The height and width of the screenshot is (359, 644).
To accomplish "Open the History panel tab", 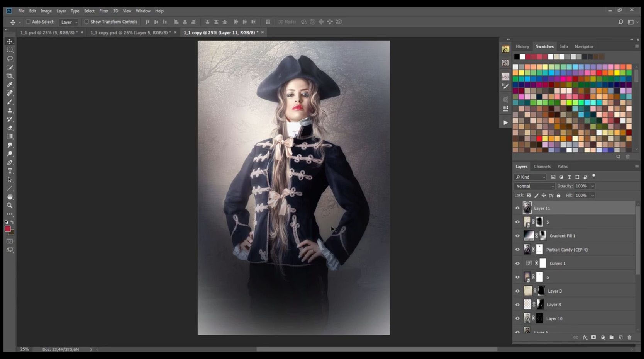I will click(522, 46).
